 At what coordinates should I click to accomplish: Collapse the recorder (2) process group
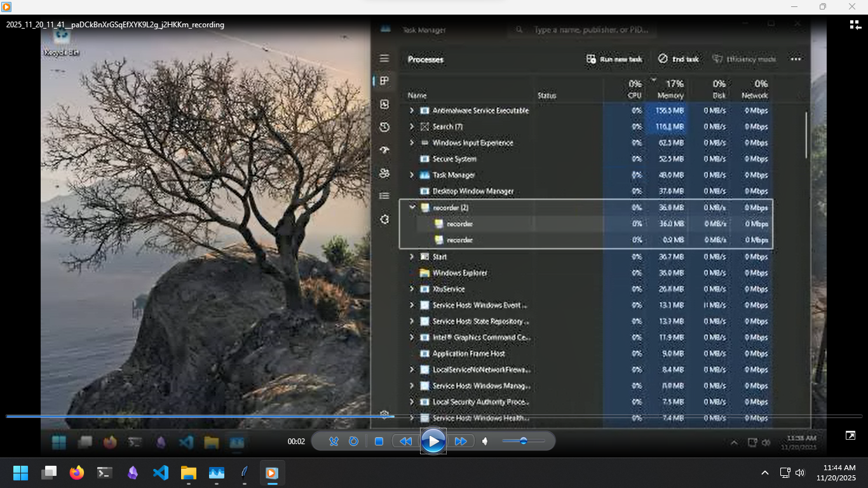(412, 207)
